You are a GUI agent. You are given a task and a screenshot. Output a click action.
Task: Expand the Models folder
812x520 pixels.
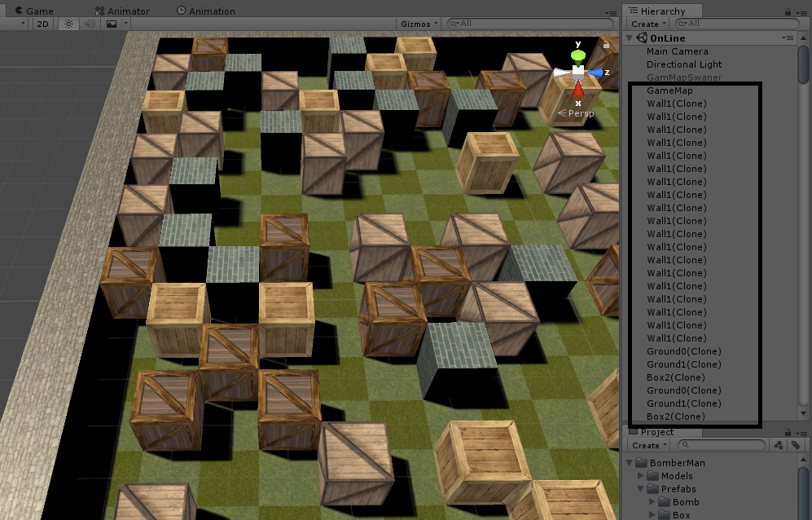[641, 475]
